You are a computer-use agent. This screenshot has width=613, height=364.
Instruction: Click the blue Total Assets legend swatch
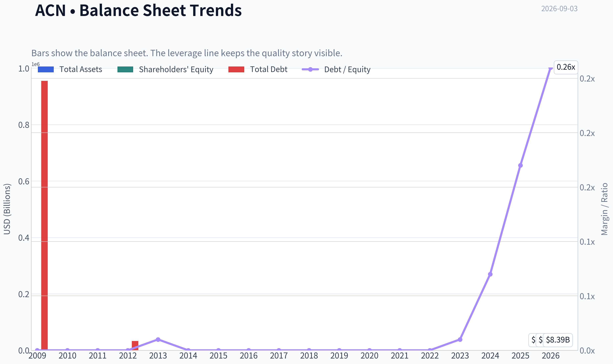pyautogui.click(x=46, y=69)
